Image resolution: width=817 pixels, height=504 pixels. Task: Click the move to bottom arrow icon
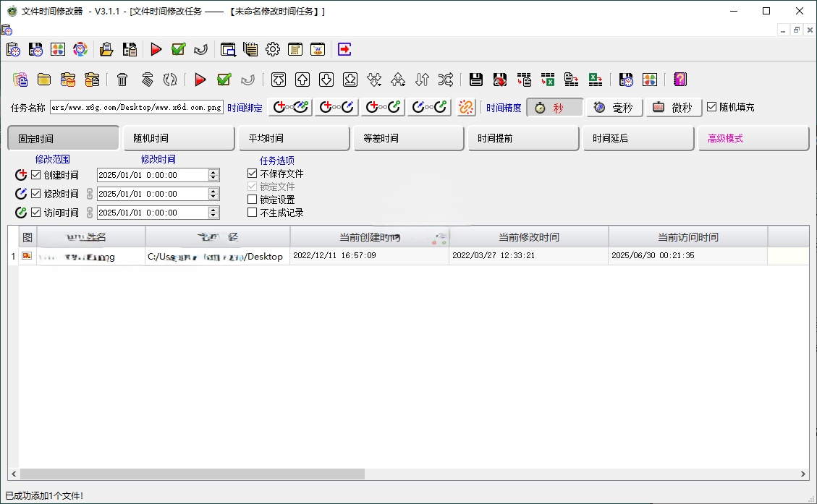pyautogui.click(x=350, y=80)
